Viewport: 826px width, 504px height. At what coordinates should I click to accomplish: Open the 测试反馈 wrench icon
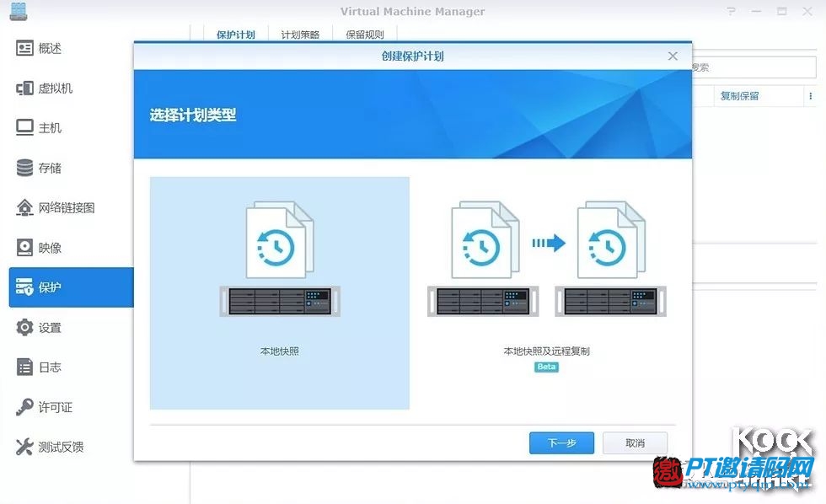(24, 447)
